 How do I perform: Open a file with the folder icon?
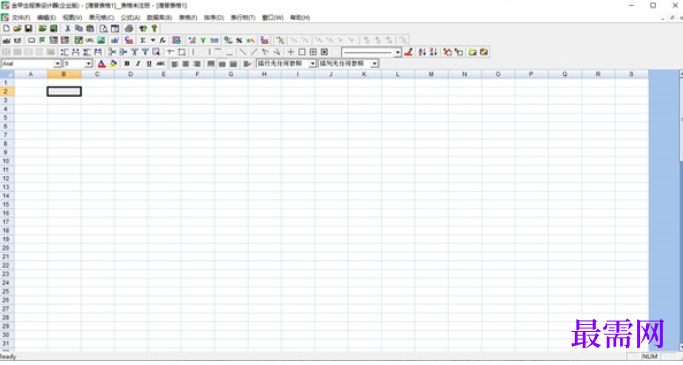click(x=17, y=29)
